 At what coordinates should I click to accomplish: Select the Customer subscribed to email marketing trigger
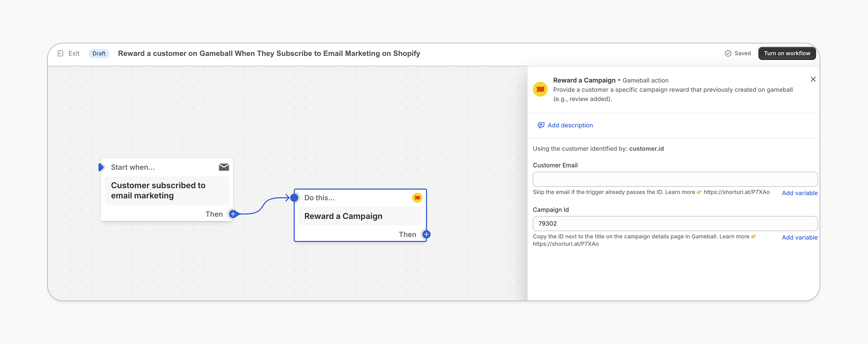[159, 190]
